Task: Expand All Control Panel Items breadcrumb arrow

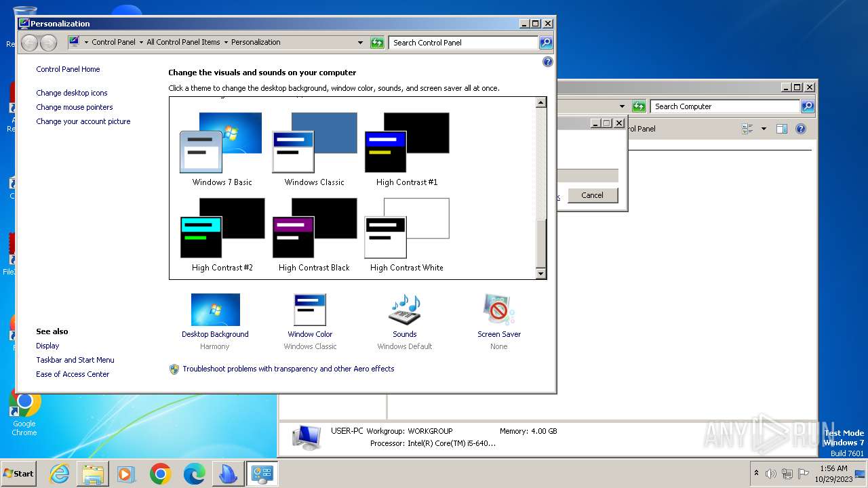Action: [x=226, y=42]
